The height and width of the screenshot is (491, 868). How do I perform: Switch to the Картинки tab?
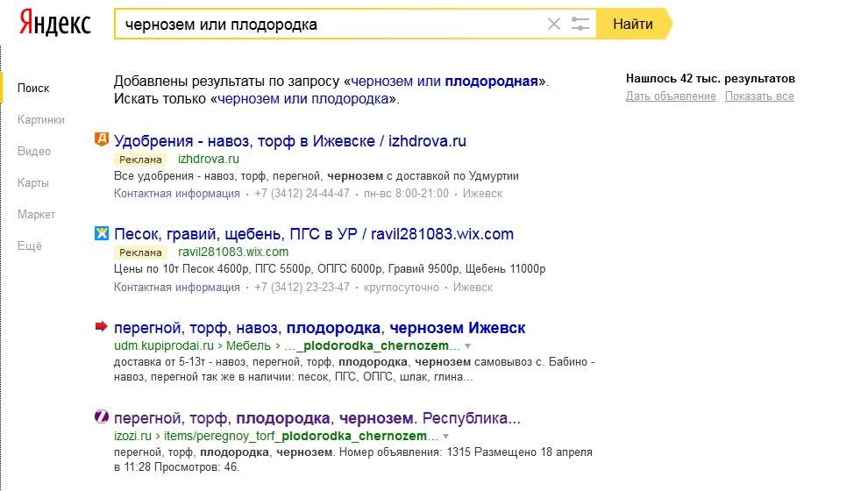coord(41,119)
